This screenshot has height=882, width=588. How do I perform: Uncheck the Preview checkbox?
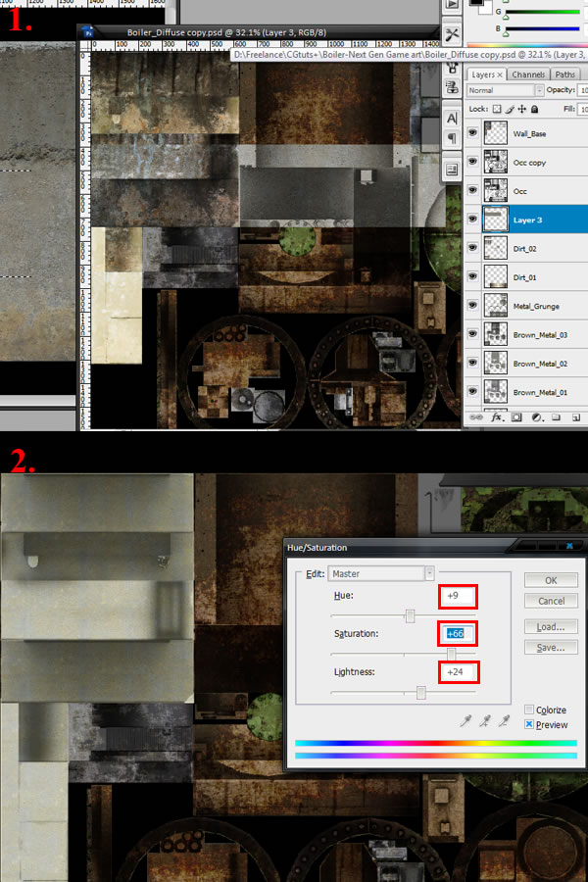(529, 724)
